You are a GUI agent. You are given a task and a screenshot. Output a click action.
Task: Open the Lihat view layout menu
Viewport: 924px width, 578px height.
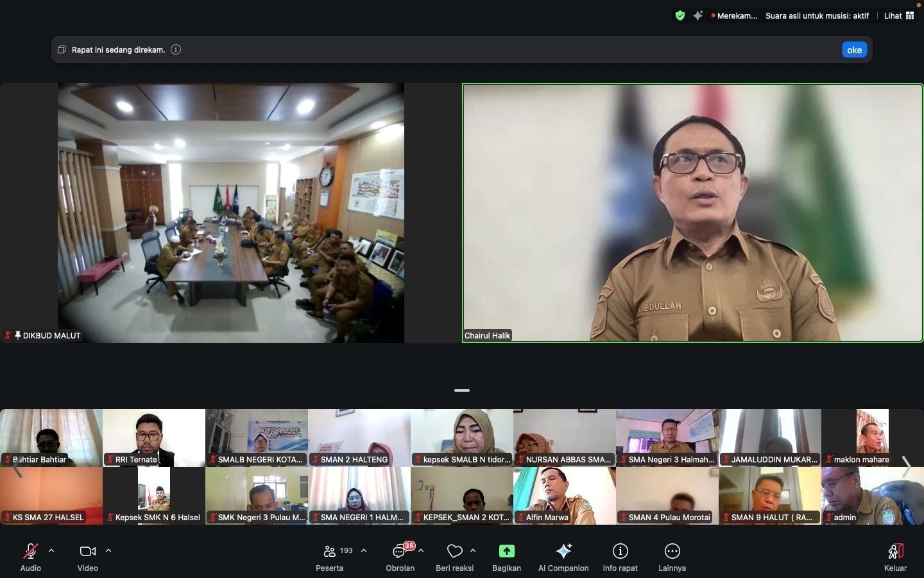click(898, 15)
